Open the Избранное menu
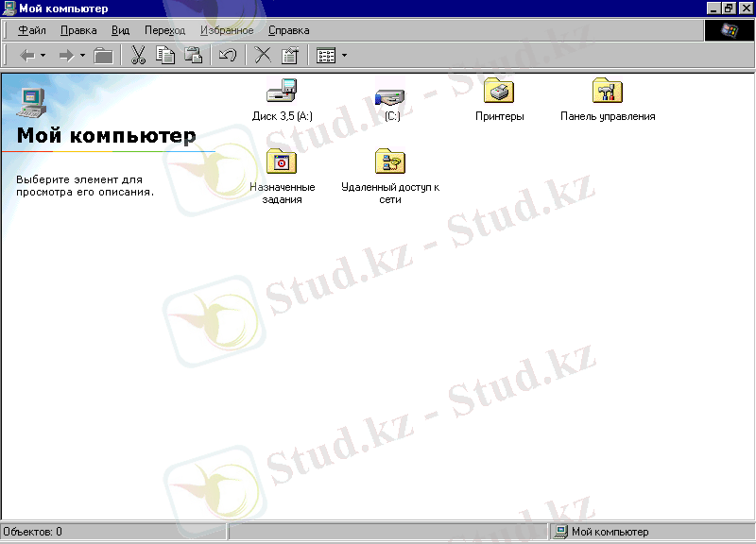This screenshot has width=756, height=544. [x=227, y=30]
